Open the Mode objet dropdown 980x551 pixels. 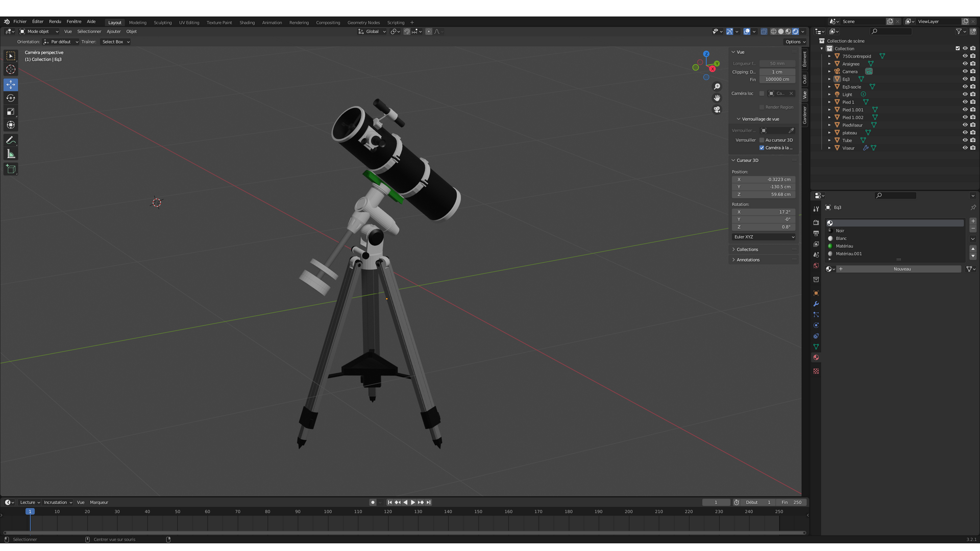tap(39, 32)
